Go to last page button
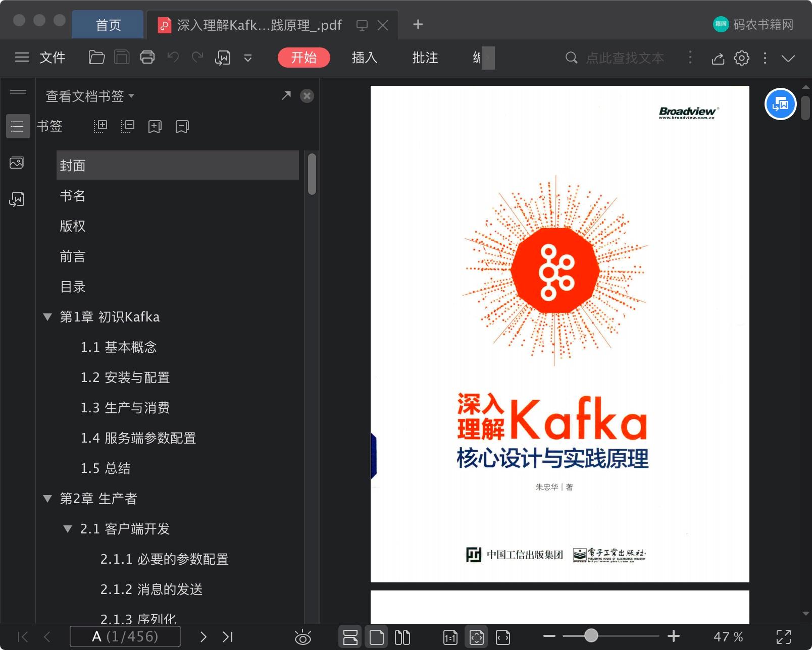Image resolution: width=812 pixels, height=650 pixels. pyautogui.click(x=228, y=637)
